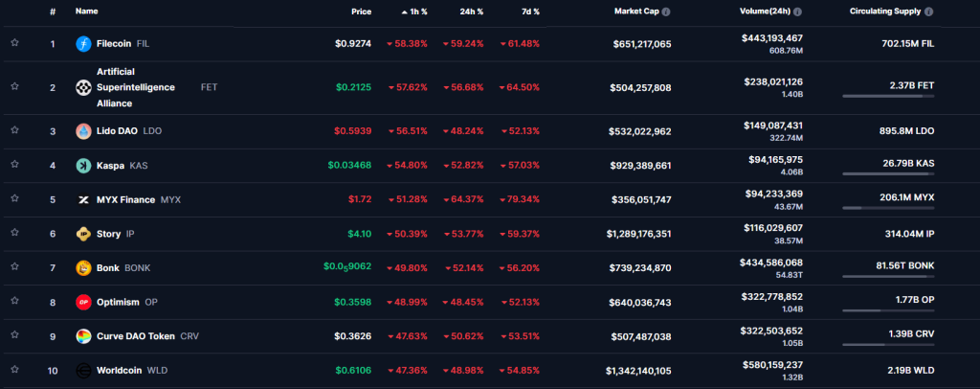Click Curve DAO volume $322,503,652

click(x=772, y=331)
